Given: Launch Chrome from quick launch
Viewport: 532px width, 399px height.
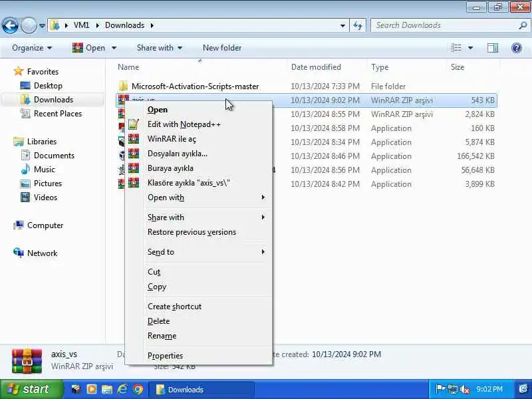Looking at the screenshot, I should (138, 389).
